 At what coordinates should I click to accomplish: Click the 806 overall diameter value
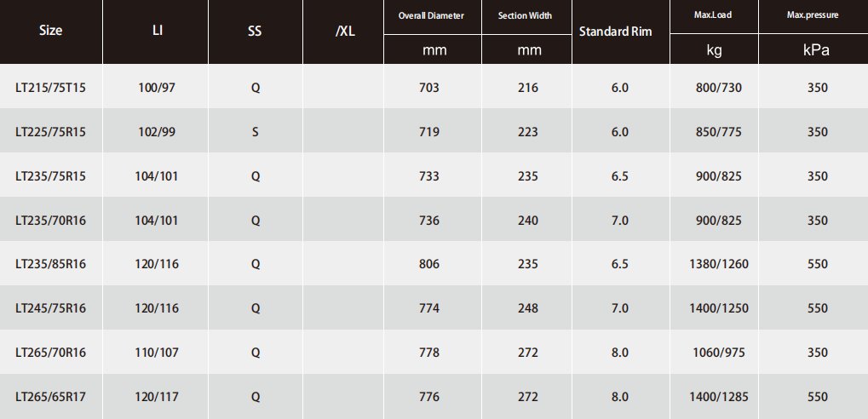(x=429, y=264)
